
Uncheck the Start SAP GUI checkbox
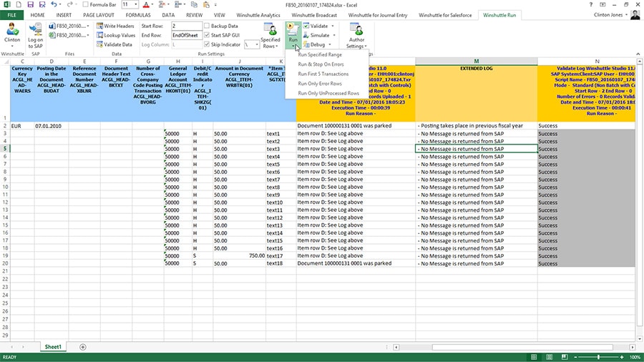207,35
